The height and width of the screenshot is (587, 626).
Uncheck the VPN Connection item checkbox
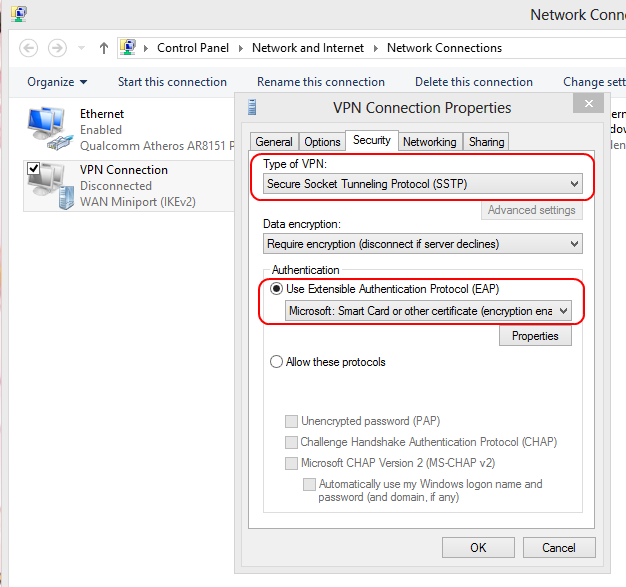click(34, 168)
